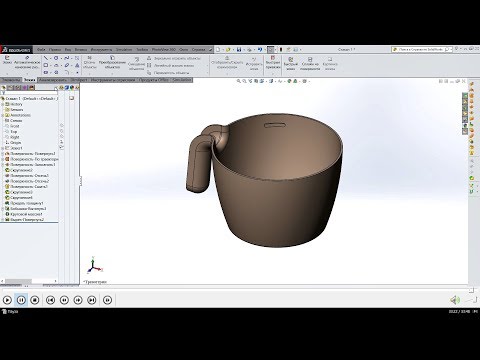
Task: Click the Open document icon
Action: tap(228, 49)
